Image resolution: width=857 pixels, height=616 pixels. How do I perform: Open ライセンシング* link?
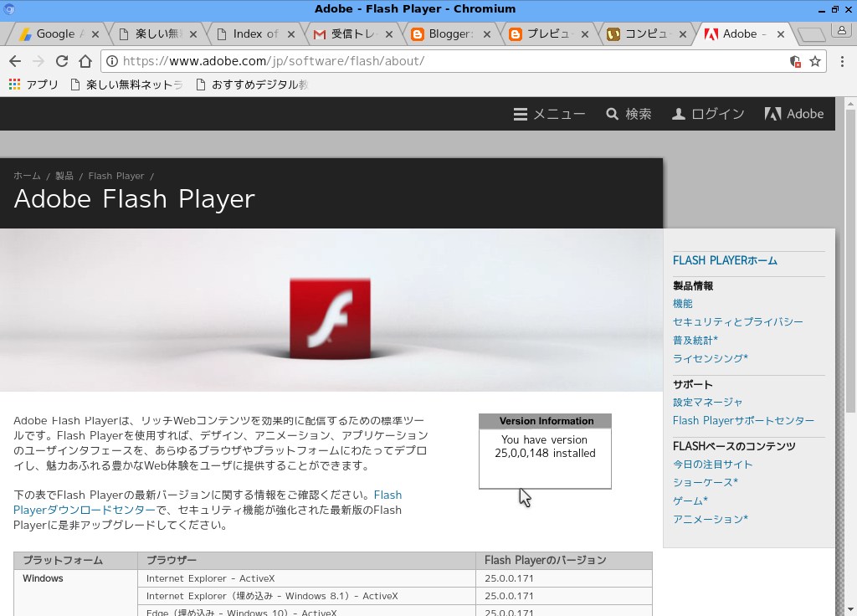coord(710,358)
